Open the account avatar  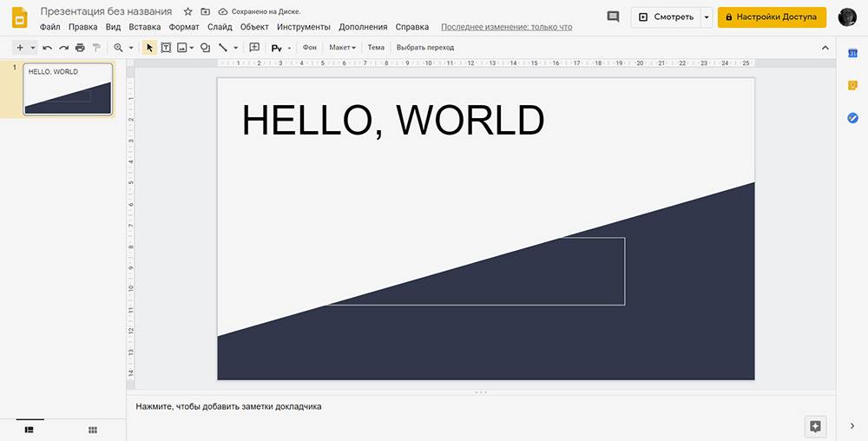tap(847, 17)
